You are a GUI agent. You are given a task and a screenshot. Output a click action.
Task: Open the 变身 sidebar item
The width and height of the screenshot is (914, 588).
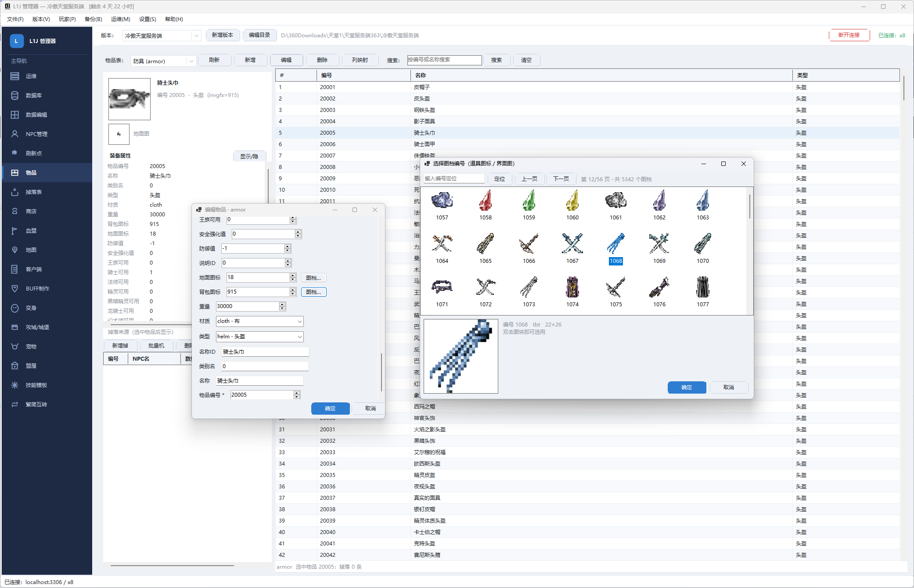(47, 308)
